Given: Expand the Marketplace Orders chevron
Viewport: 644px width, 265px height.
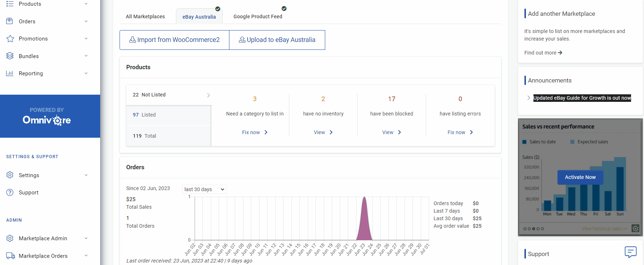Looking at the screenshot, I should tap(86, 256).
